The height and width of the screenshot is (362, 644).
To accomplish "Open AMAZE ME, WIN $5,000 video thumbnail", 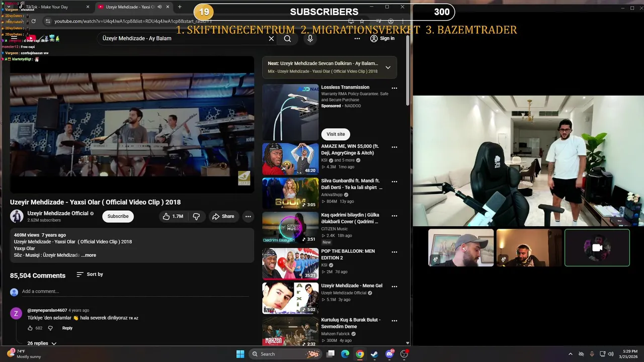I will tap(290, 159).
